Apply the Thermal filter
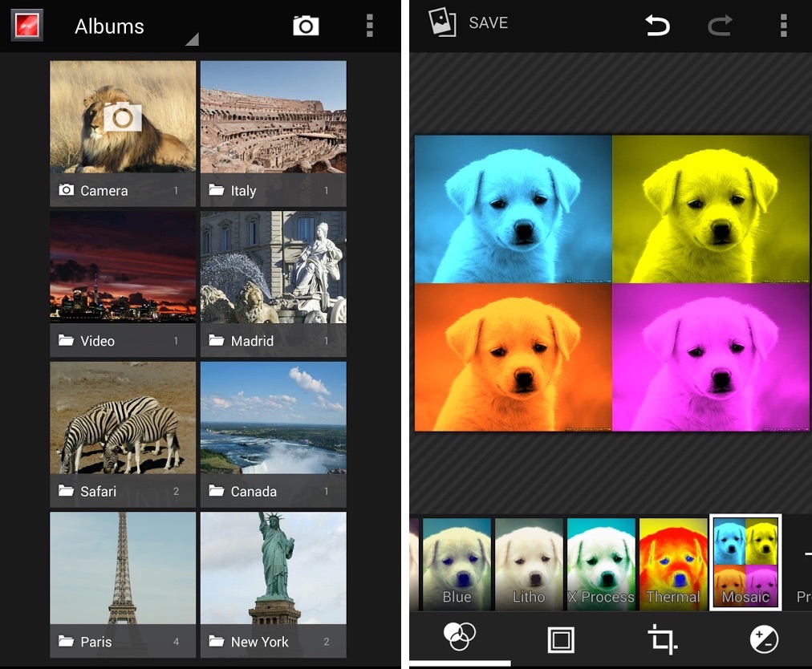The width and height of the screenshot is (812, 669). pyautogui.click(x=673, y=562)
